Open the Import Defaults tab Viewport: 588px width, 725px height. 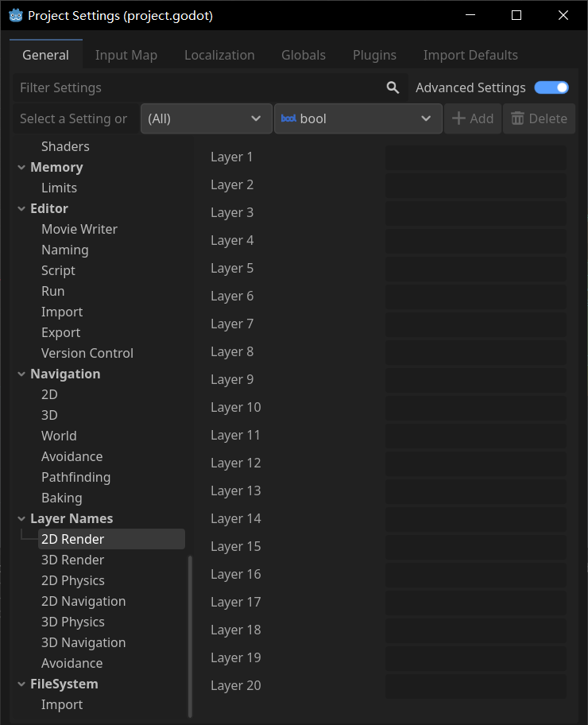click(x=470, y=55)
